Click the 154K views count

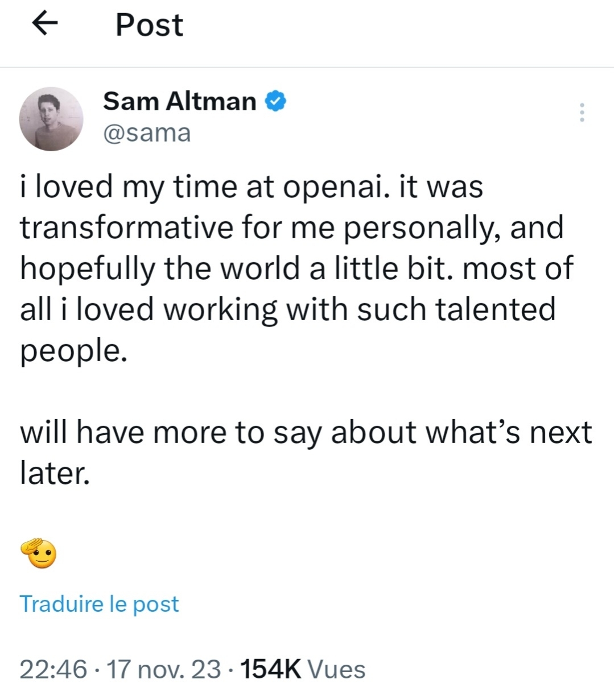271,669
